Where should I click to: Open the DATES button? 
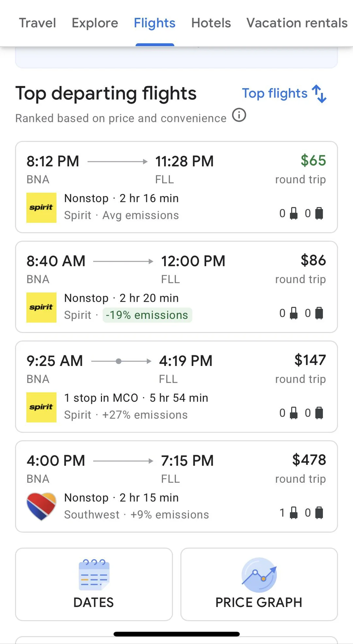[94, 584]
